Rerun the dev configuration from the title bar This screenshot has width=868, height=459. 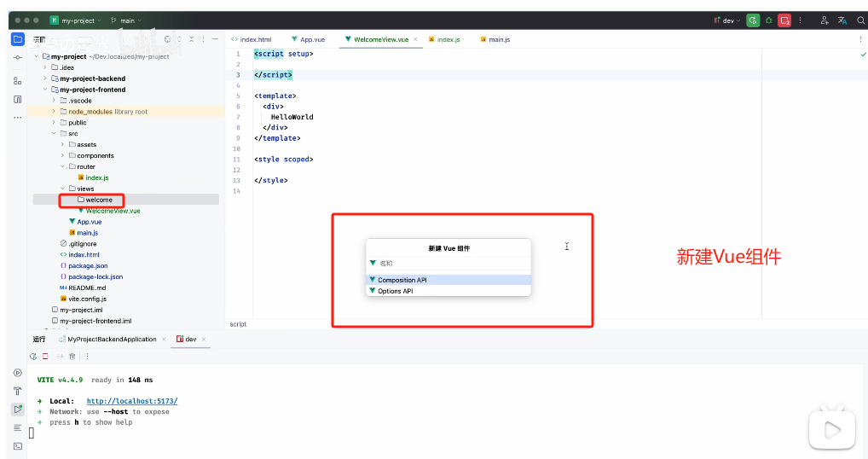(753, 20)
